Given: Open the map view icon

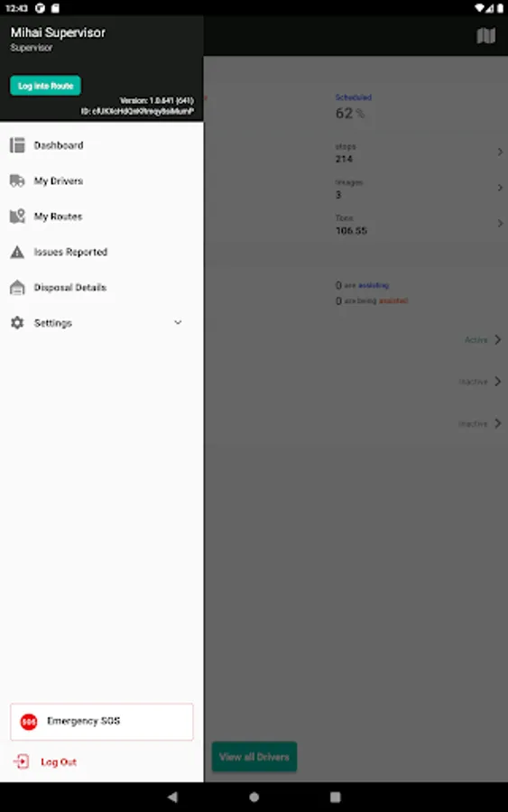Looking at the screenshot, I should 485,36.
